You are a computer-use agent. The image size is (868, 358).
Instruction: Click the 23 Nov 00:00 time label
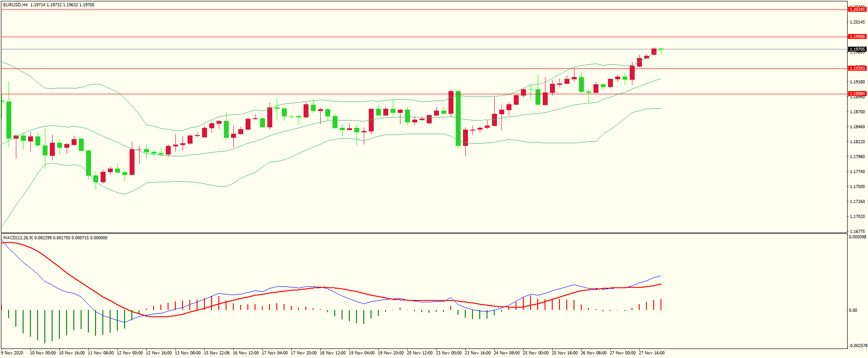pos(449,353)
